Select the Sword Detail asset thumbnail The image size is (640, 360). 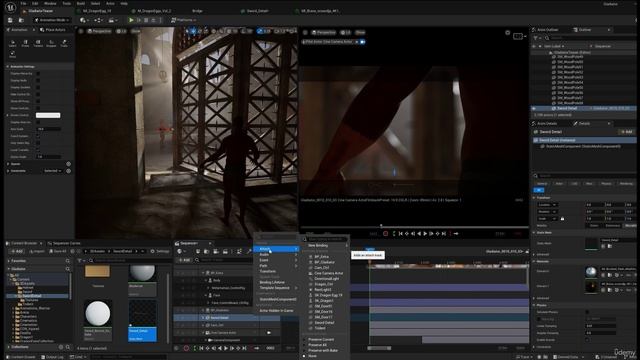142,321
